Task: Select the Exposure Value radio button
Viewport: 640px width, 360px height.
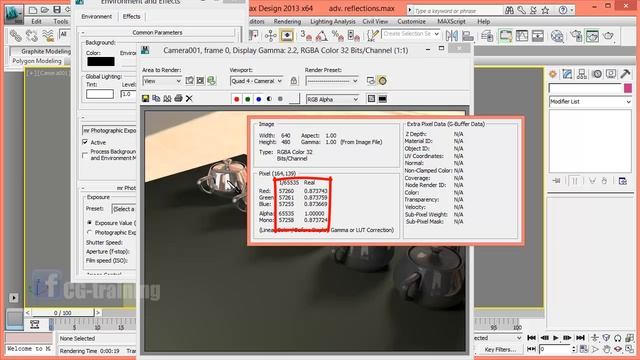Action: [89, 223]
